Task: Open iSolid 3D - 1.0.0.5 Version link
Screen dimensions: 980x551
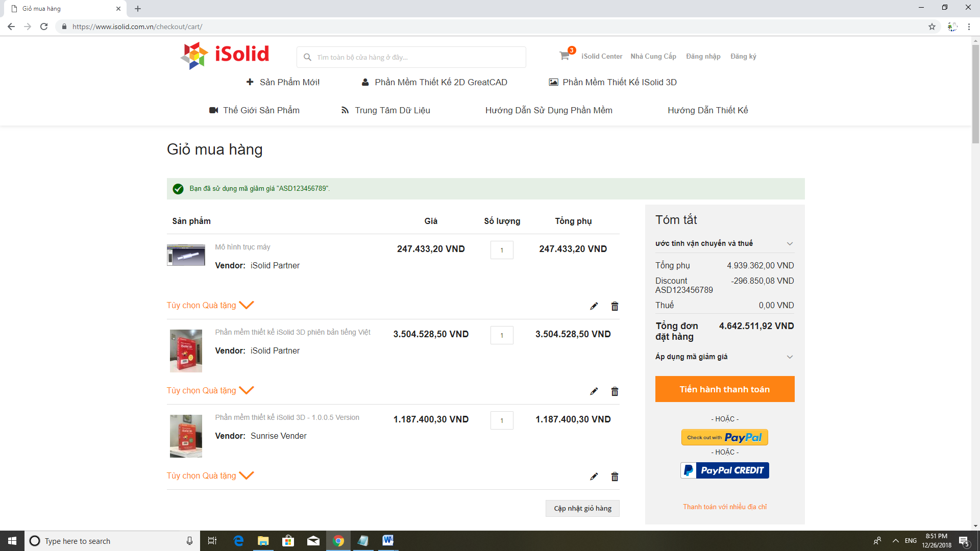Action: [x=287, y=417]
